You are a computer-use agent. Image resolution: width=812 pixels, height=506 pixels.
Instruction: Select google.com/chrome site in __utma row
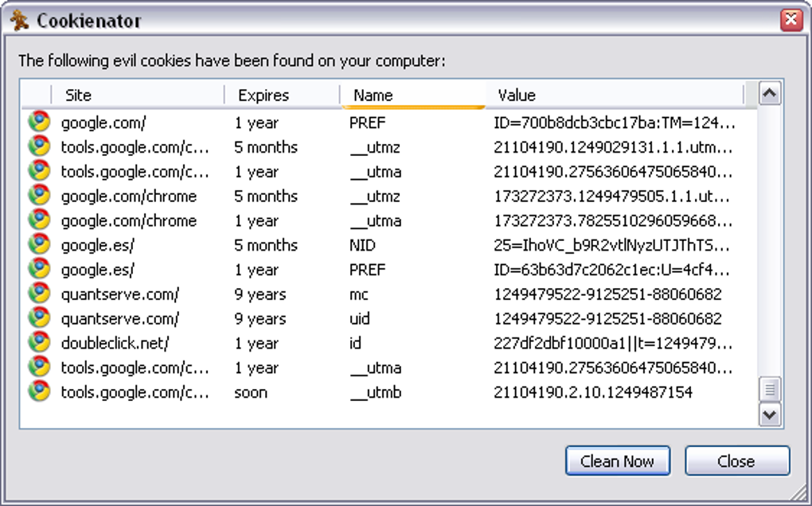[x=129, y=221]
